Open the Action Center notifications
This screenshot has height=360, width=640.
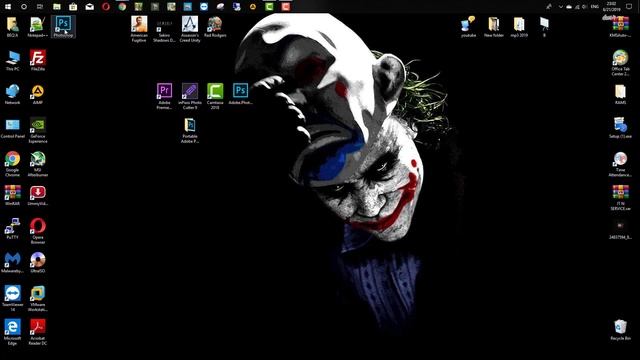629,7
